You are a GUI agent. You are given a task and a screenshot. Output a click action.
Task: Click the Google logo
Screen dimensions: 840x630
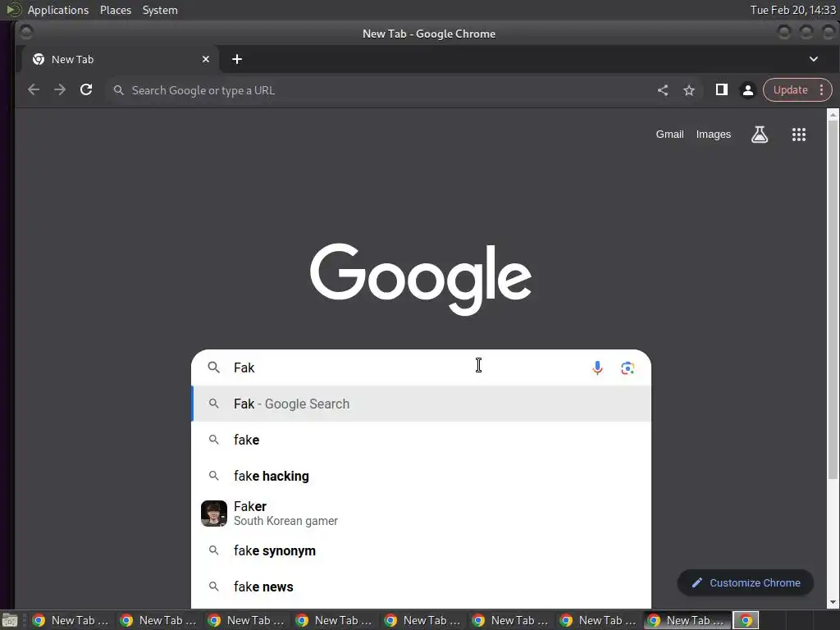point(421,279)
